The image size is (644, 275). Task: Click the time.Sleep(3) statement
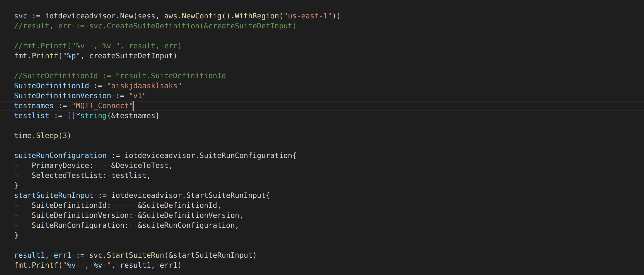[42, 136]
